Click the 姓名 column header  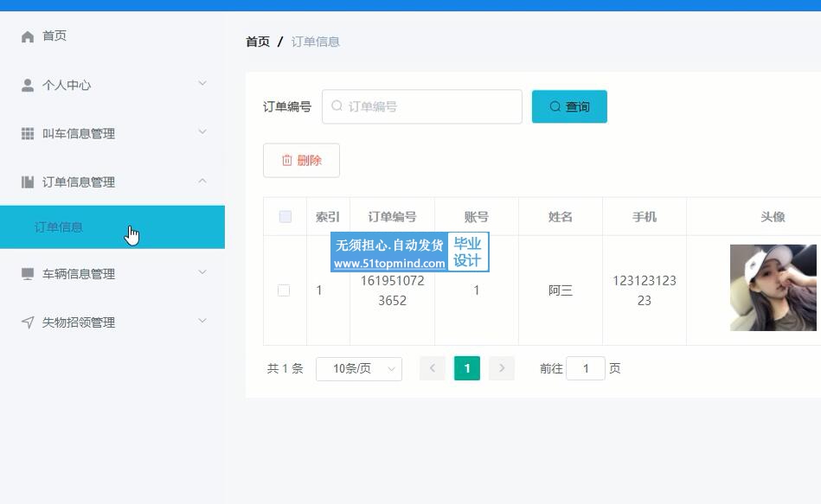pyautogui.click(x=561, y=217)
